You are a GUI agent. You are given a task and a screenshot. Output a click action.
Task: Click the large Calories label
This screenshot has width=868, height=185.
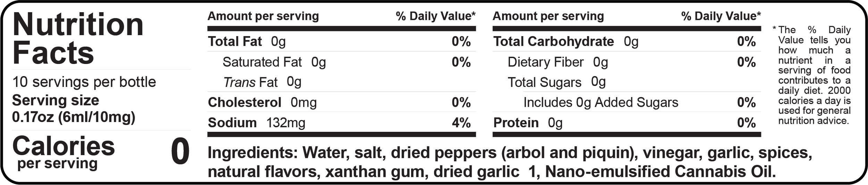point(64,146)
